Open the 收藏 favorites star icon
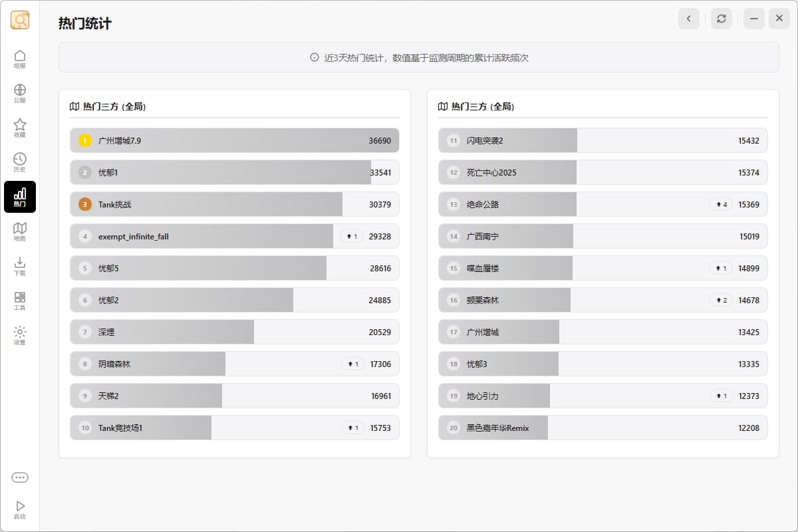The width and height of the screenshot is (798, 532). 20,128
